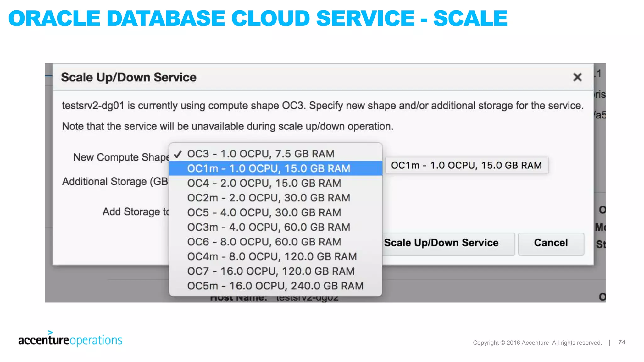Choose OC3m - 4.0 OCPU, 60.0 GB RAM

275,227
